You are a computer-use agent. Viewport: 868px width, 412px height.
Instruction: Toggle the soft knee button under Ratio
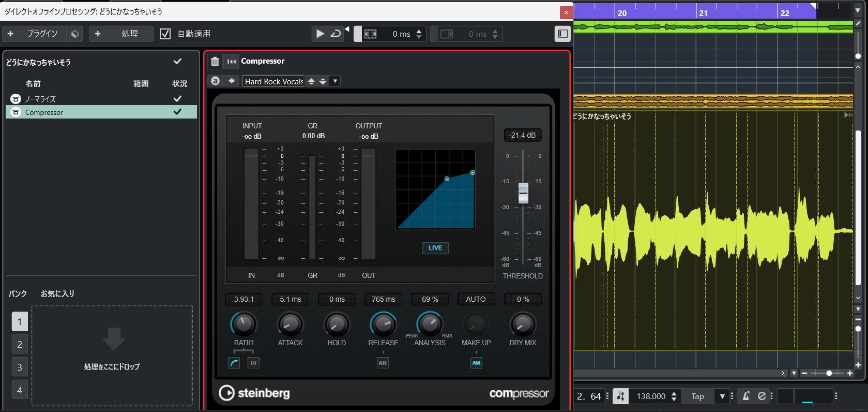pos(234,363)
